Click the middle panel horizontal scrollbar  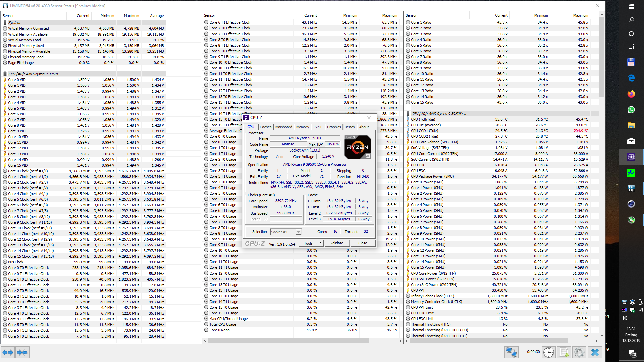coord(288,341)
